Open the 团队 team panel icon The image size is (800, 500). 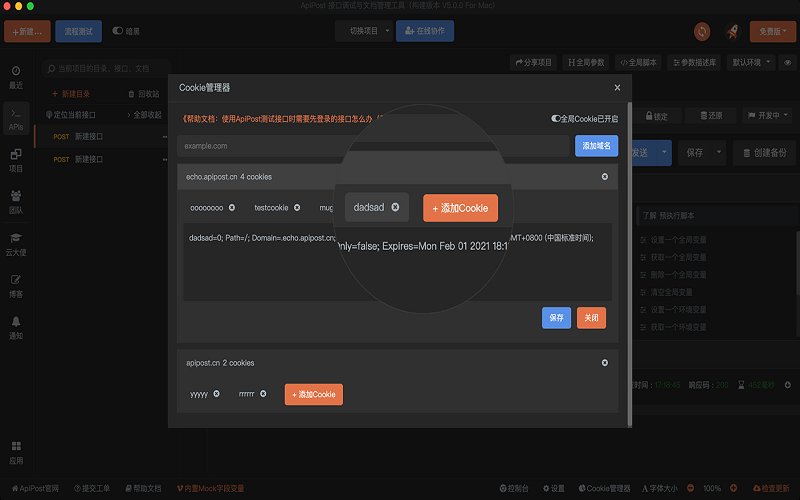(16, 201)
